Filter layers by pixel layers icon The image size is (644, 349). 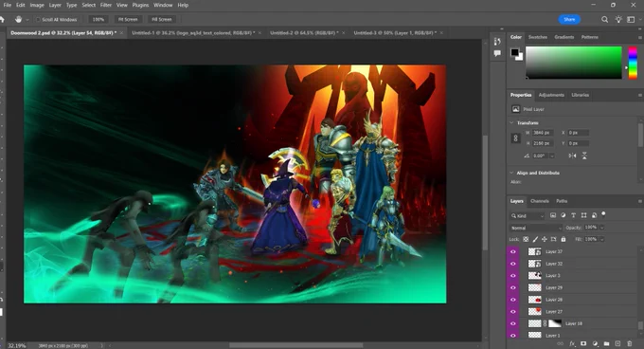click(553, 215)
